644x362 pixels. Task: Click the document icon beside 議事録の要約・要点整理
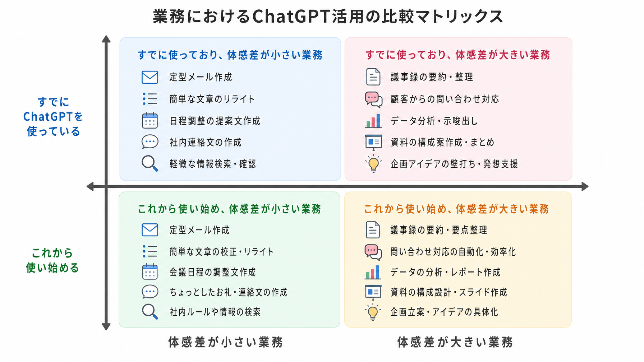point(373,230)
